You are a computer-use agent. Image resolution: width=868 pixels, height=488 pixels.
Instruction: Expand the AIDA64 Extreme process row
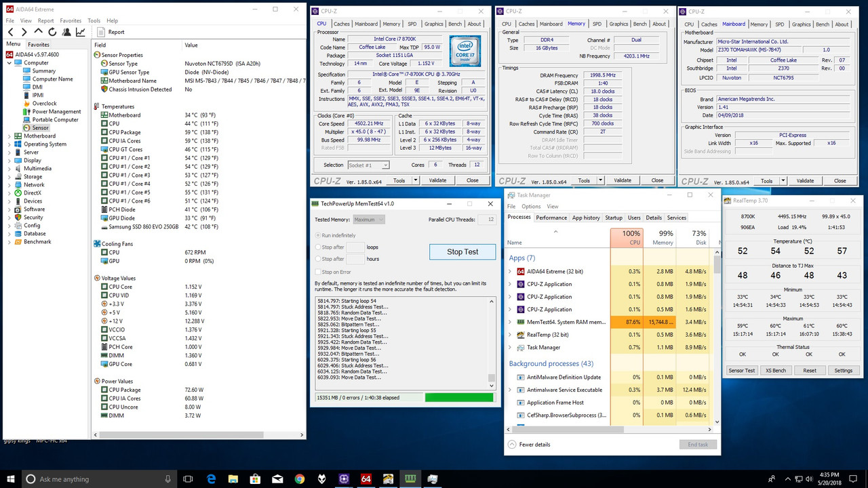tap(510, 272)
